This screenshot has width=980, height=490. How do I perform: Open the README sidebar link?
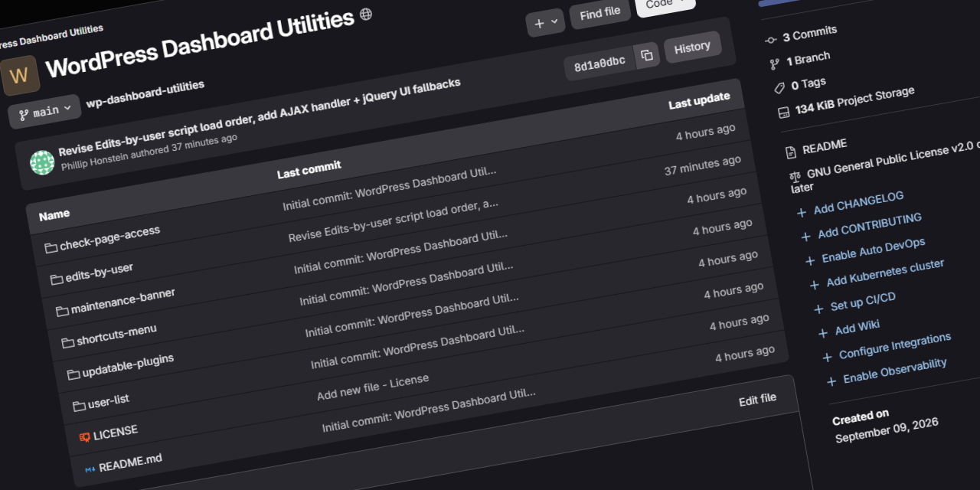click(x=825, y=145)
